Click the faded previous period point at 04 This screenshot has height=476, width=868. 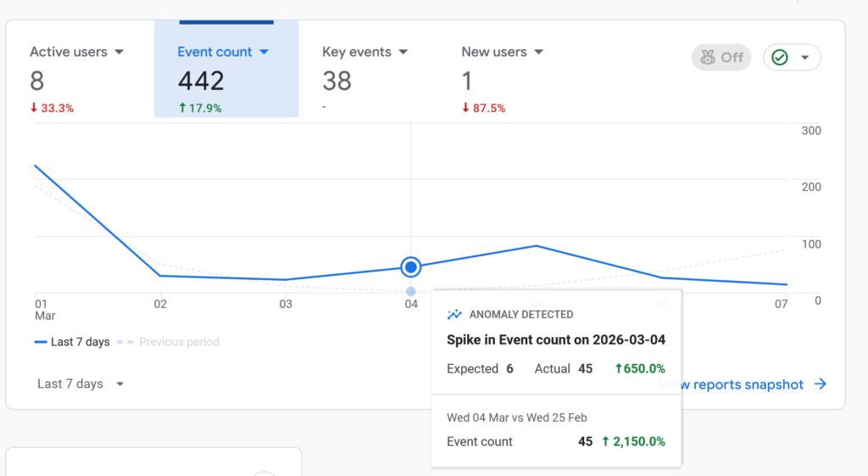click(411, 291)
